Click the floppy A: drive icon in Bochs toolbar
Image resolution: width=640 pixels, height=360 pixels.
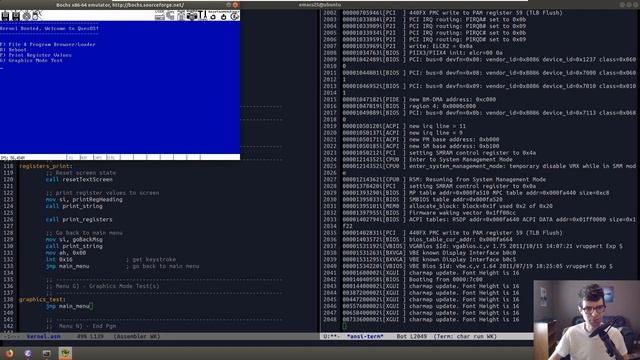[5, 16]
